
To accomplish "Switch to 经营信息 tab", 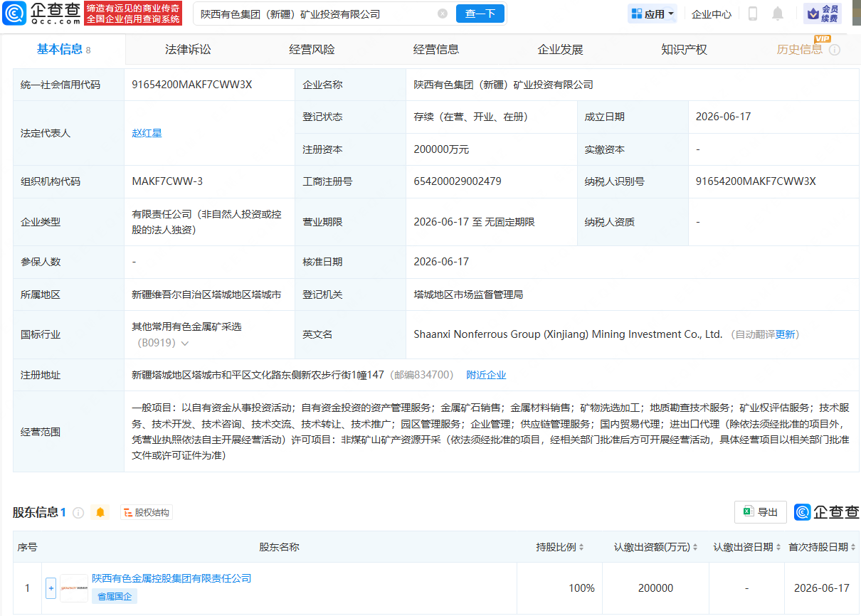I will 436,49.
